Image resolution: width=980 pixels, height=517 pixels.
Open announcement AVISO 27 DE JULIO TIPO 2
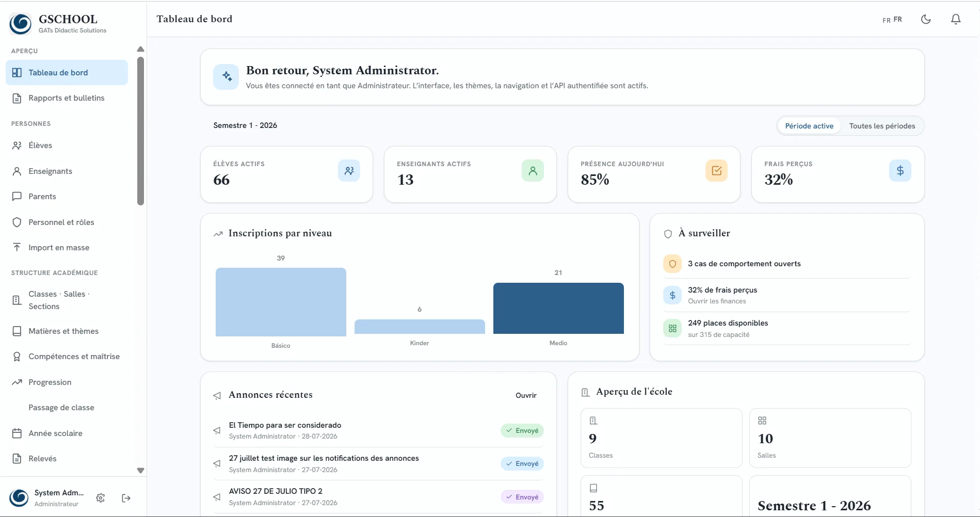pos(378,497)
